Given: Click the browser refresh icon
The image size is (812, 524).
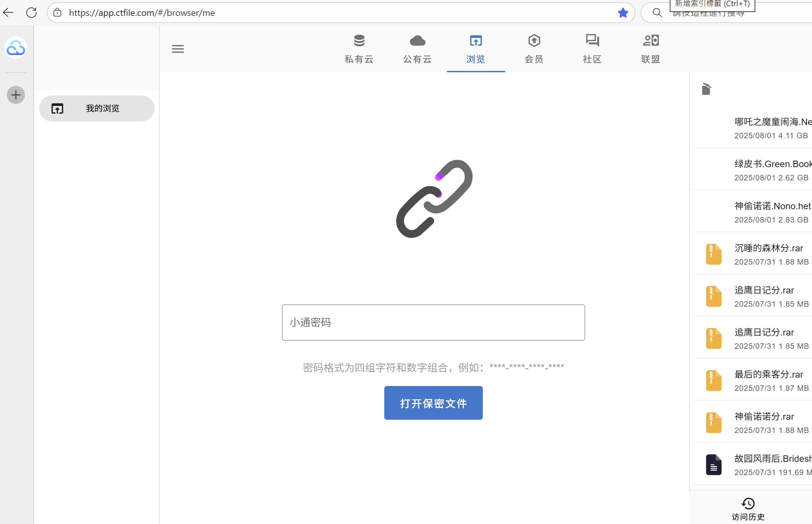Looking at the screenshot, I should (31, 13).
